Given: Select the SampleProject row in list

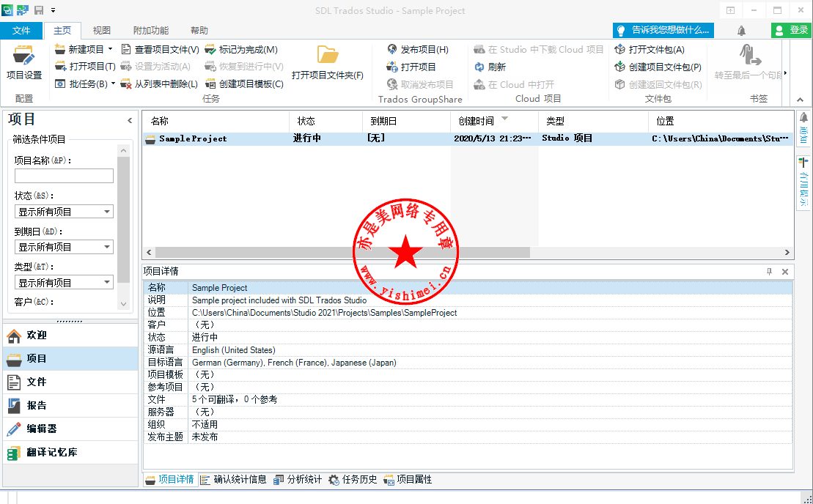Looking at the screenshot, I should click(468, 138).
